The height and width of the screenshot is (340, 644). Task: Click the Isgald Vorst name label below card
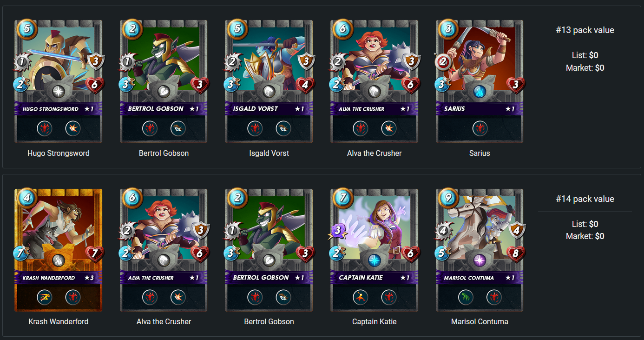click(x=269, y=153)
